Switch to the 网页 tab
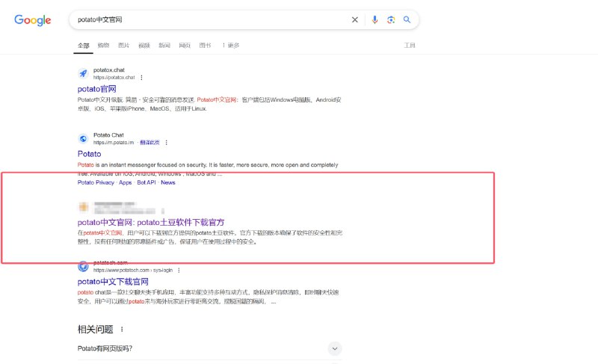The height and width of the screenshot is (364, 598). click(185, 46)
